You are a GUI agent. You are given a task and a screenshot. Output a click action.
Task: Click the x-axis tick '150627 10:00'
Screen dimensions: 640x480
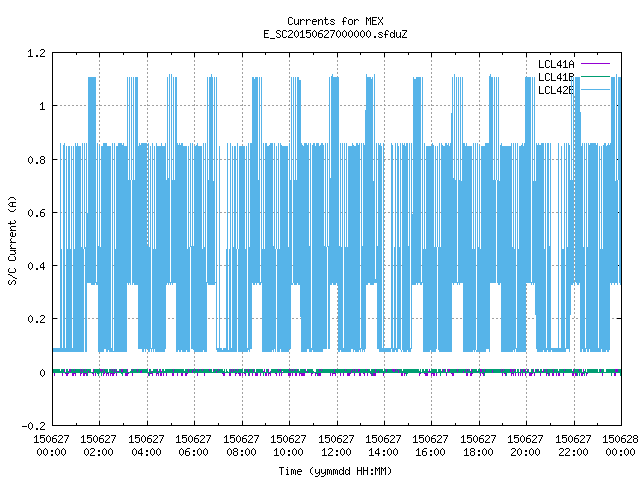pyautogui.click(x=288, y=446)
